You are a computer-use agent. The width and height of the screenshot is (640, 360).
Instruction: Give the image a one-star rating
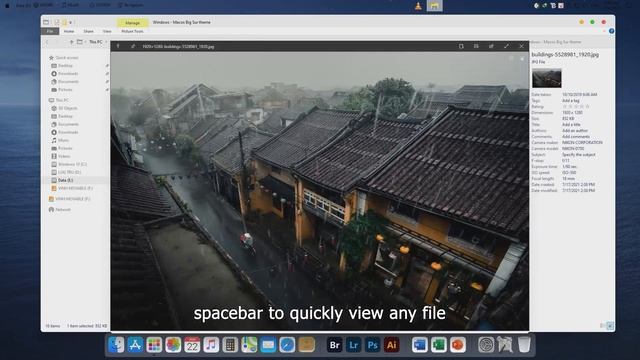pyautogui.click(x=565, y=107)
